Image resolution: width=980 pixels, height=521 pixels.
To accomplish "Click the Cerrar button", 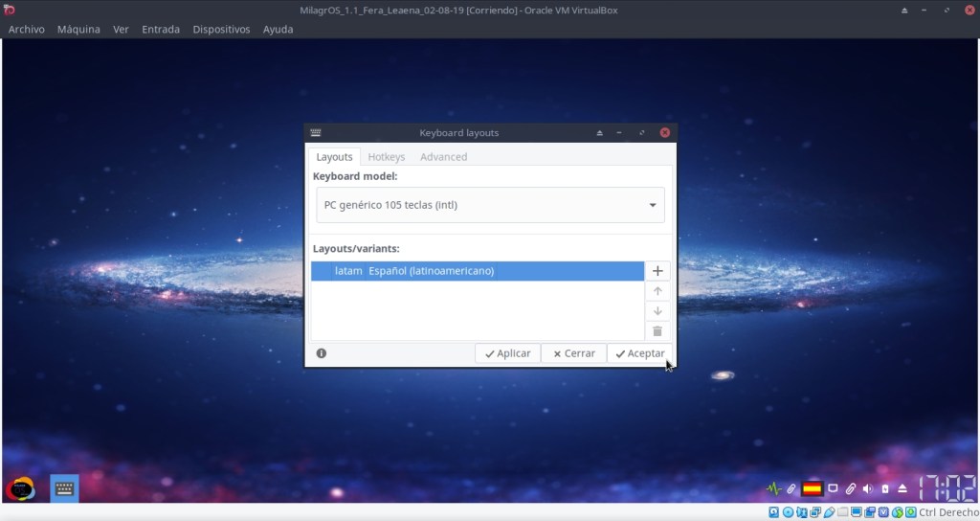I will (x=574, y=353).
